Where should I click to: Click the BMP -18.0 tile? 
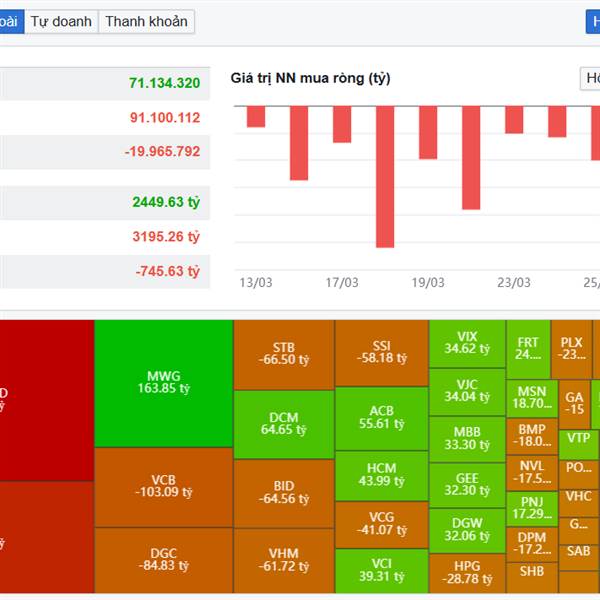coord(532,437)
